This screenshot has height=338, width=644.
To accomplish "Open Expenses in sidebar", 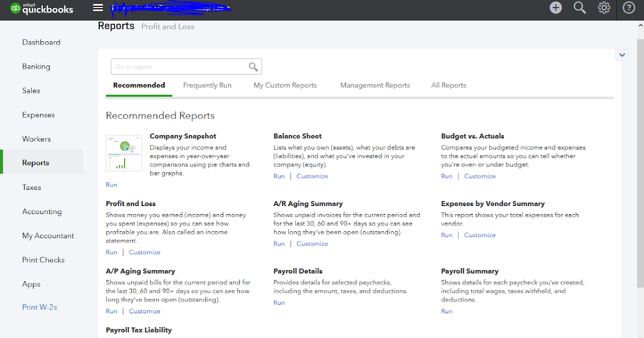I will pyautogui.click(x=38, y=115).
